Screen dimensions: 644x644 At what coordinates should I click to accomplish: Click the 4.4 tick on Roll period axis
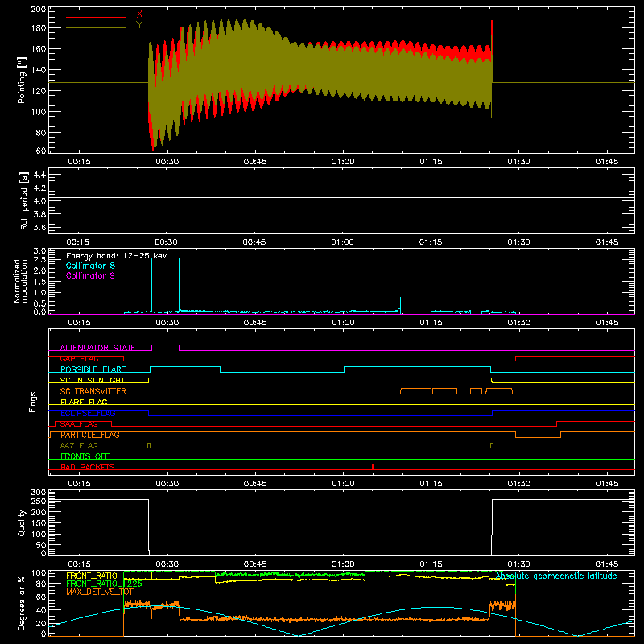pos(39,175)
